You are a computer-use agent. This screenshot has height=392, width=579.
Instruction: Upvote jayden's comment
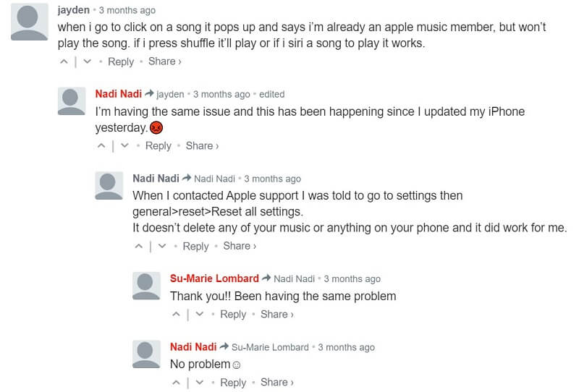point(64,62)
